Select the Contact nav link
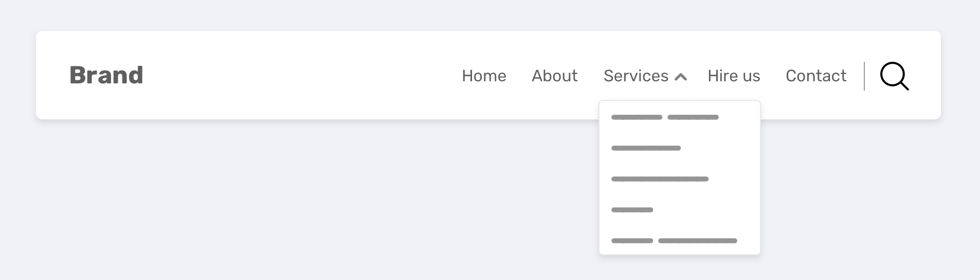Screen dimensions: 980x280 [x=816, y=76]
